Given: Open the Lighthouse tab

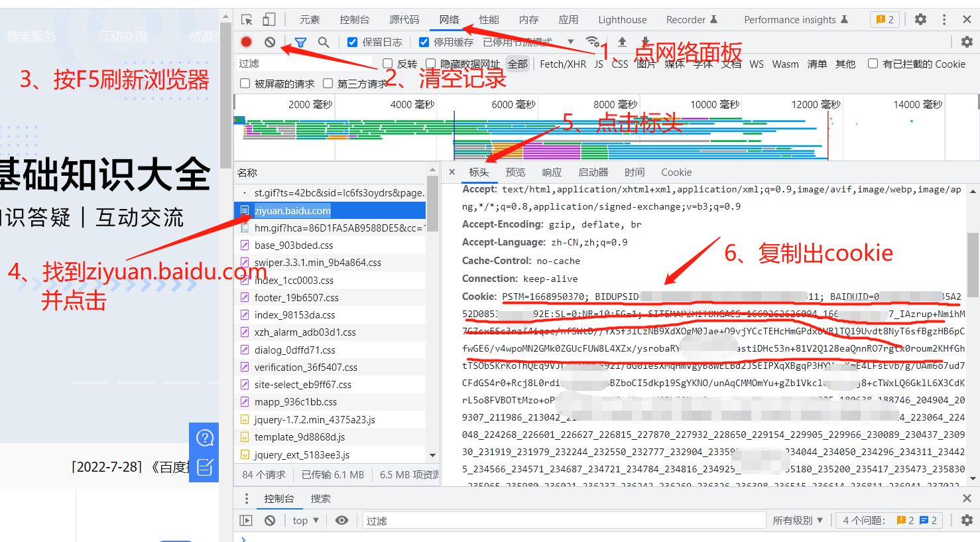Looking at the screenshot, I should click(x=623, y=20).
